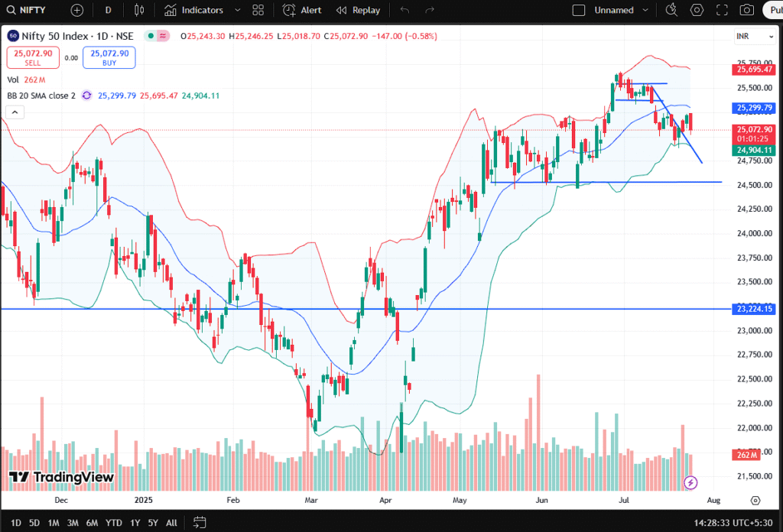
Task: Enter fullscreen mode
Action: [x=722, y=10]
